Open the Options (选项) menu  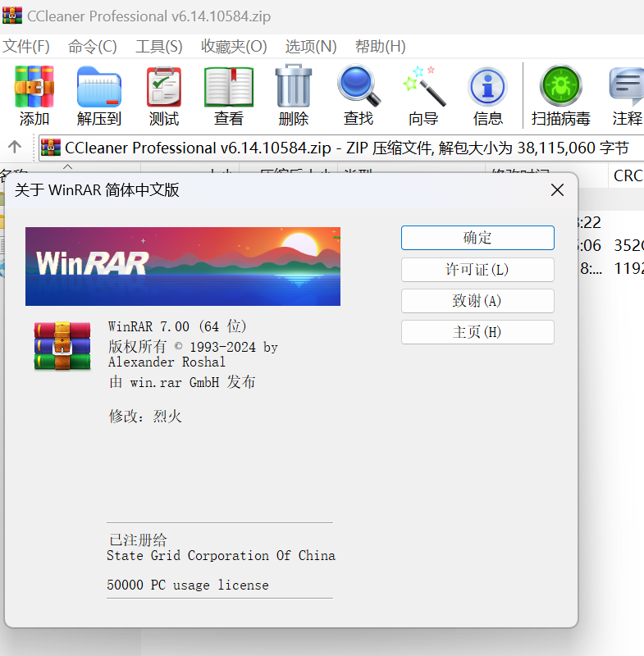[311, 46]
